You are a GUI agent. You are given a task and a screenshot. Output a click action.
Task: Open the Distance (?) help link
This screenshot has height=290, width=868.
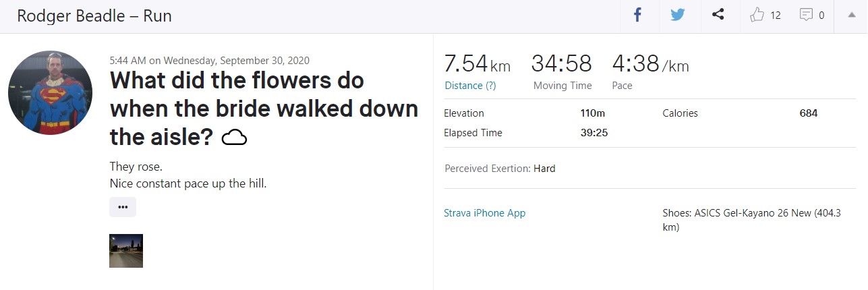point(470,86)
